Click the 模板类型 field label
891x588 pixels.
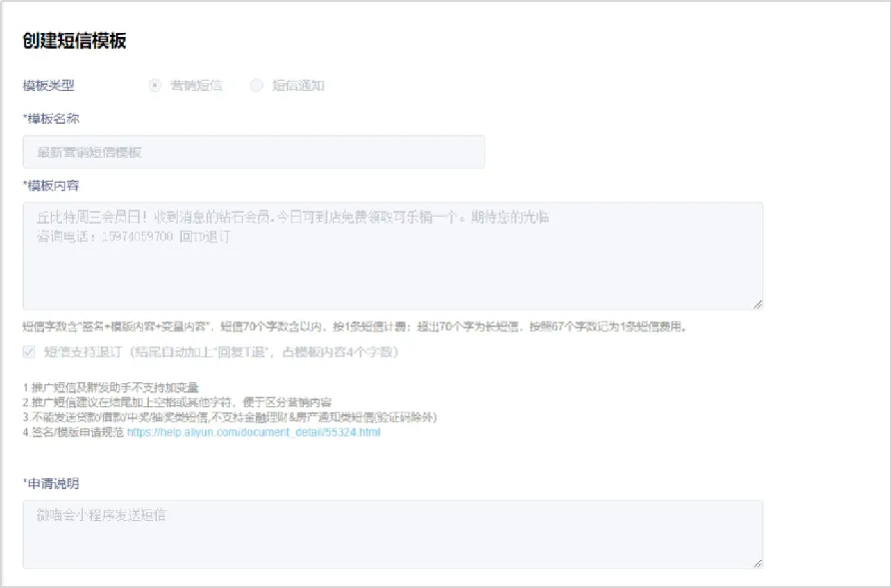coord(49,86)
